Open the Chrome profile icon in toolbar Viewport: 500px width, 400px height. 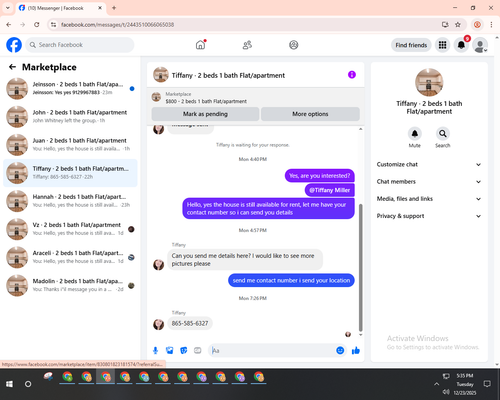pyautogui.click(x=477, y=24)
